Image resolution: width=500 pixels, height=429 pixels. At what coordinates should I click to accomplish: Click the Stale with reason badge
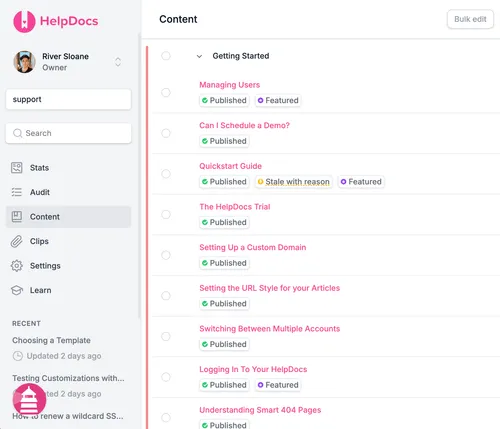click(294, 182)
